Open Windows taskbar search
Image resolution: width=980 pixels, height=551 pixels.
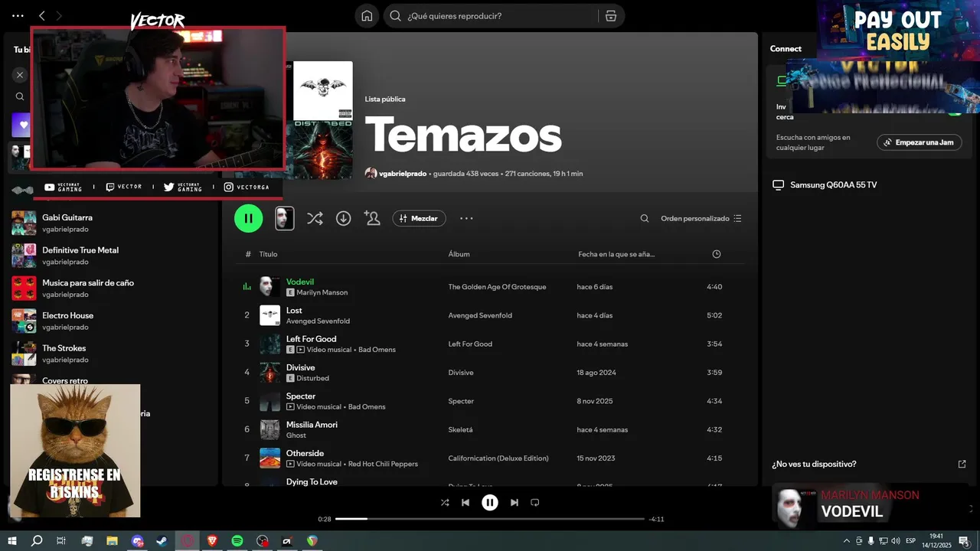click(36, 540)
